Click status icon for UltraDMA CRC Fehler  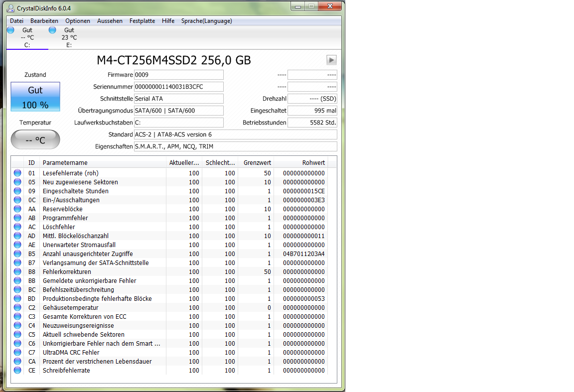(x=17, y=352)
